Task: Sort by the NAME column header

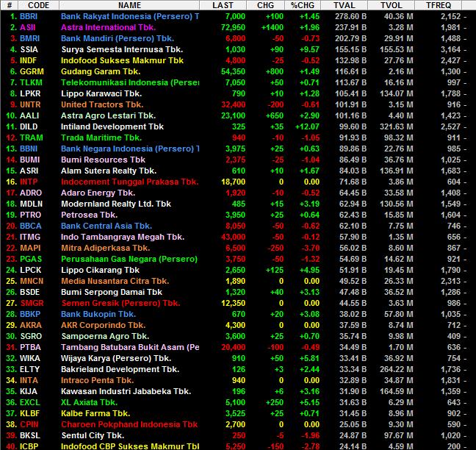Action: [129, 5]
